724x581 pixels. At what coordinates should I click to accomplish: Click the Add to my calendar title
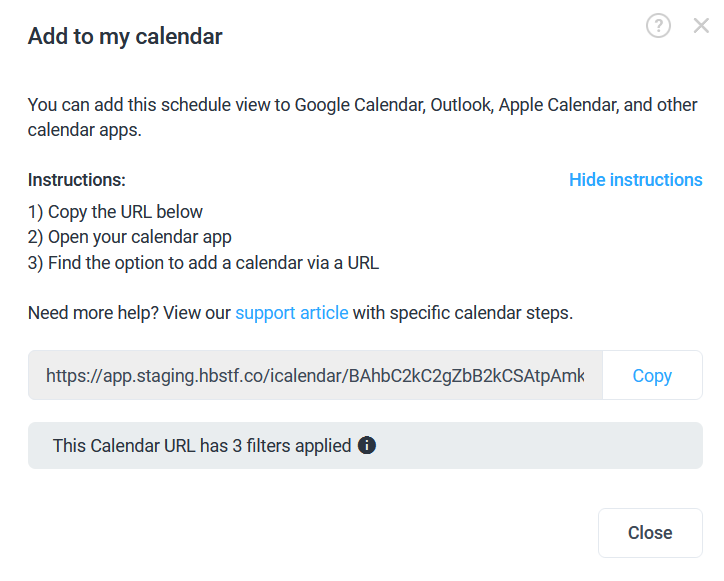[125, 36]
